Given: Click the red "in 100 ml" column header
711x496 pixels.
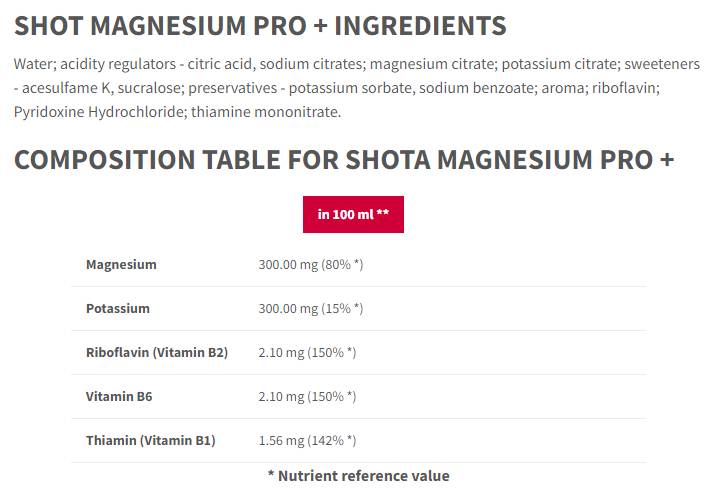Looking at the screenshot, I should tap(353, 214).
